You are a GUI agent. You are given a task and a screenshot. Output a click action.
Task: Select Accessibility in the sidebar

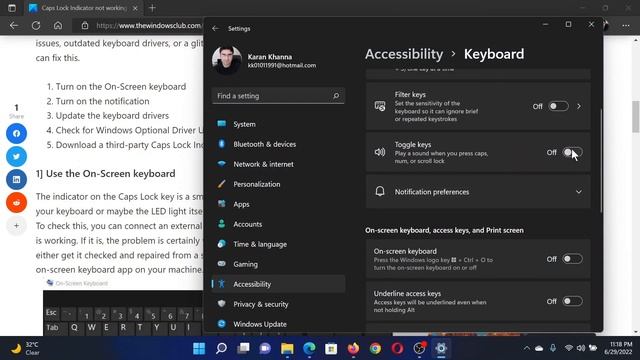click(x=278, y=284)
